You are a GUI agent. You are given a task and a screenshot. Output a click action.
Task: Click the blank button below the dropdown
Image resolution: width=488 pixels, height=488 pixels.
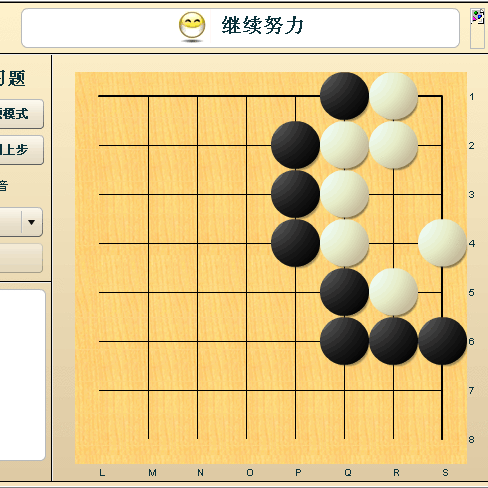21,258
